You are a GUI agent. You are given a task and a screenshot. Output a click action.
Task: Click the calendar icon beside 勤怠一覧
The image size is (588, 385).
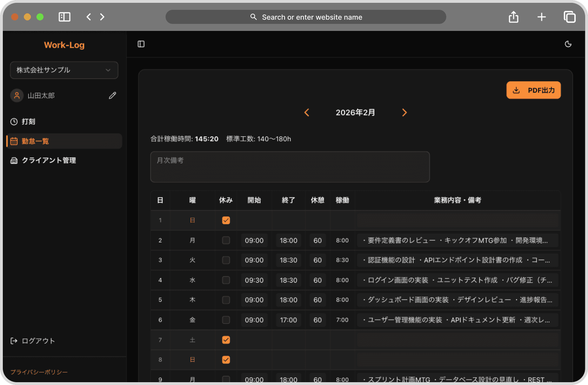click(14, 141)
